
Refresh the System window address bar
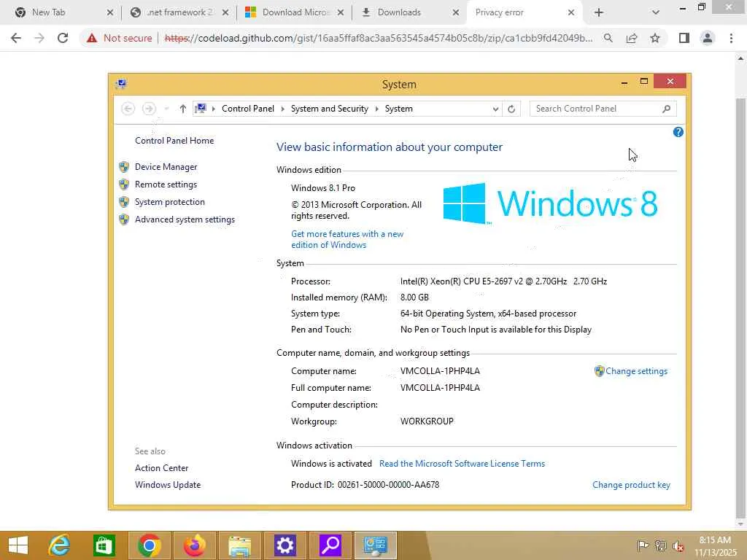511,109
